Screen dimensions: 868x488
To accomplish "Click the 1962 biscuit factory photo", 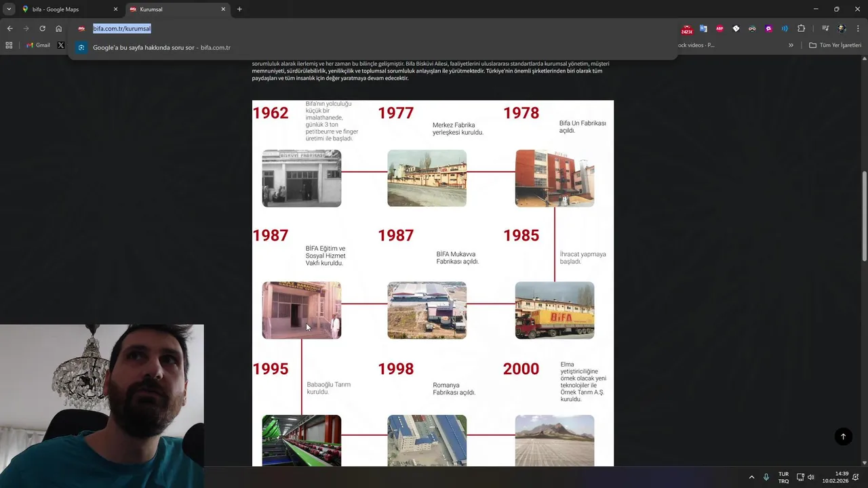I will point(302,178).
